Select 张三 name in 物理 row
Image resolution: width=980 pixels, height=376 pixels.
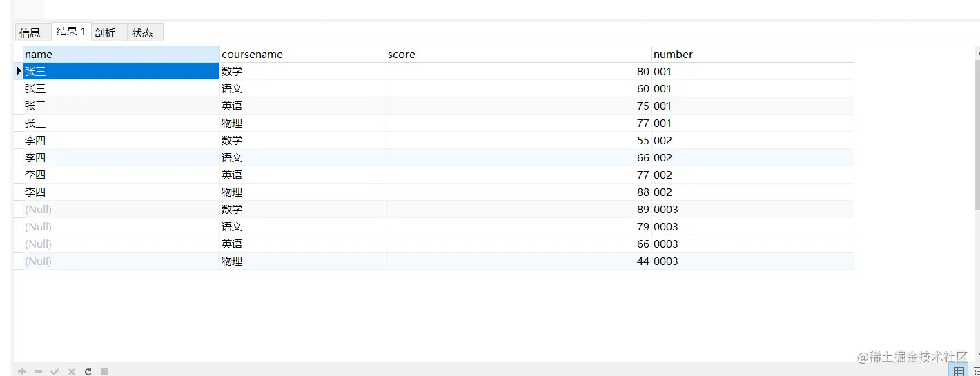click(x=121, y=123)
